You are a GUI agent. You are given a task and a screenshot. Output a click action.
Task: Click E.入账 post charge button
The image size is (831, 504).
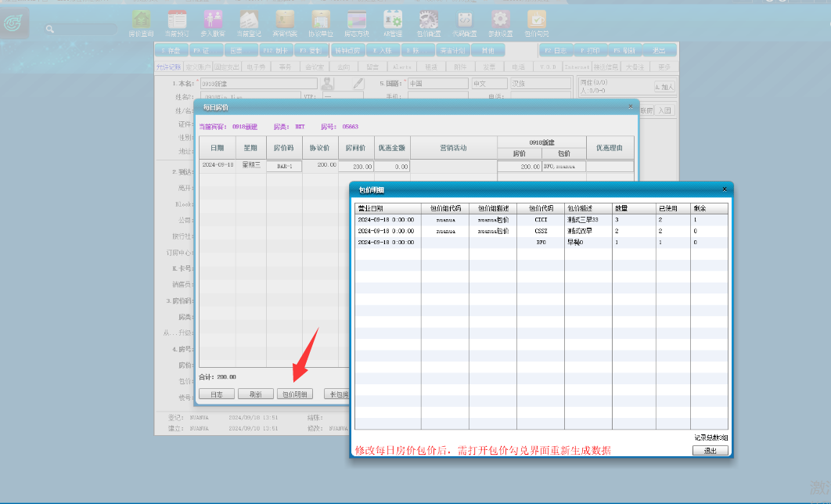click(383, 50)
